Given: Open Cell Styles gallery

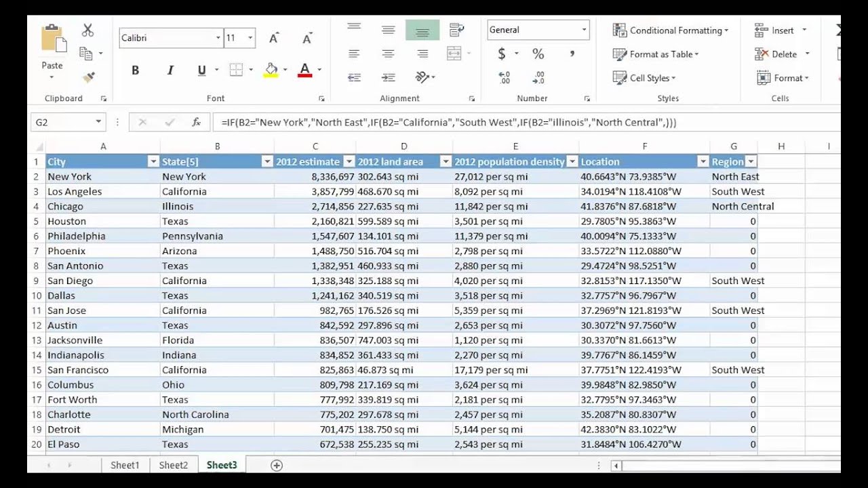Looking at the screenshot, I should point(644,78).
